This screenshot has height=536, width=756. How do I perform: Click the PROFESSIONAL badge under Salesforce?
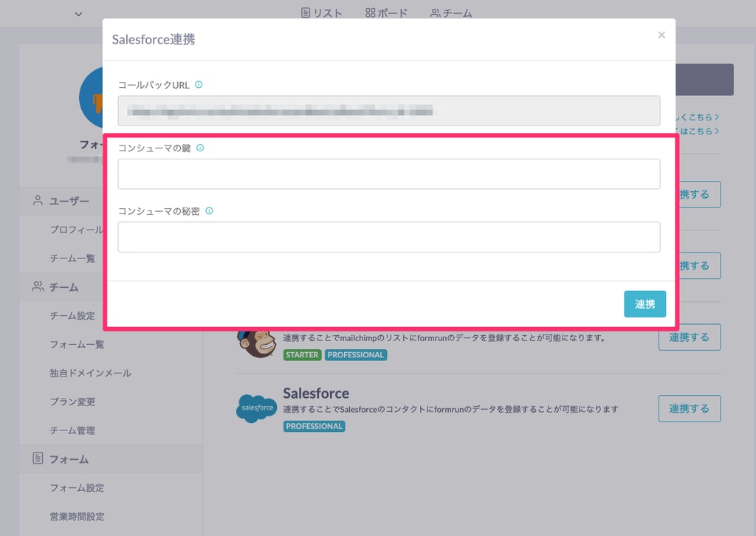point(315,426)
